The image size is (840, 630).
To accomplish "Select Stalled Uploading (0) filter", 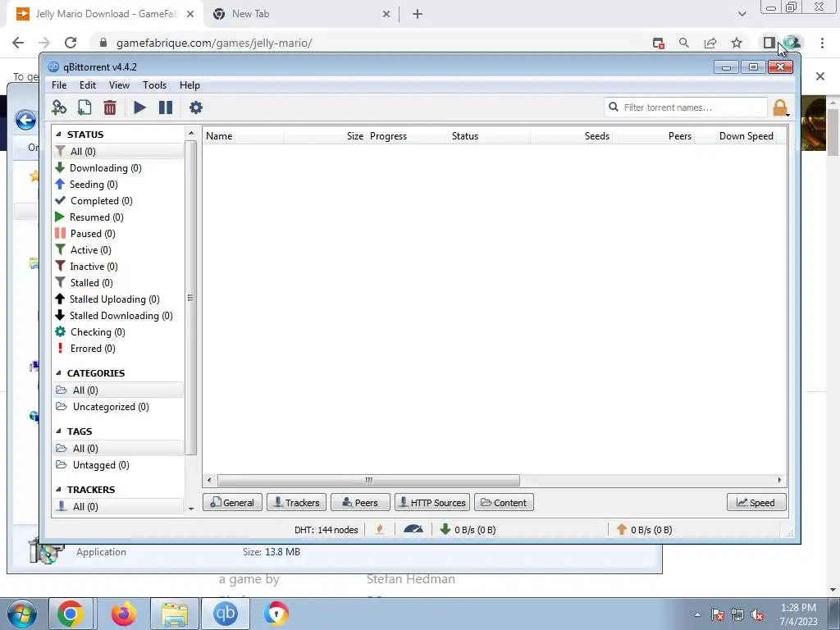I will [118, 299].
